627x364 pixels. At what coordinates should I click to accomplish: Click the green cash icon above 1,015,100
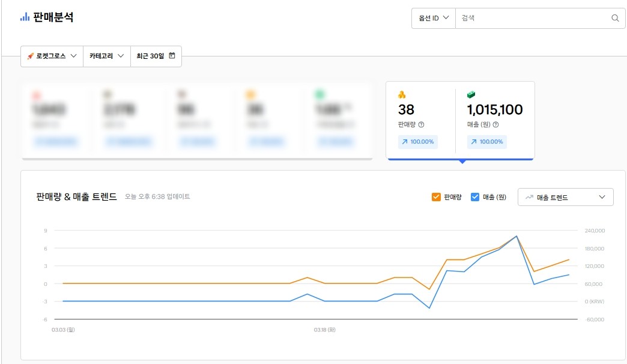click(x=471, y=95)
